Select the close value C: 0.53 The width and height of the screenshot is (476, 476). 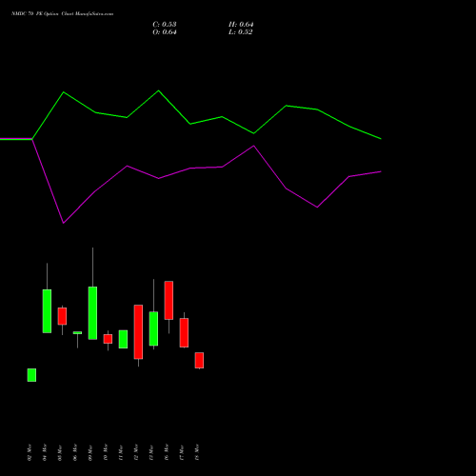point(165,25)
